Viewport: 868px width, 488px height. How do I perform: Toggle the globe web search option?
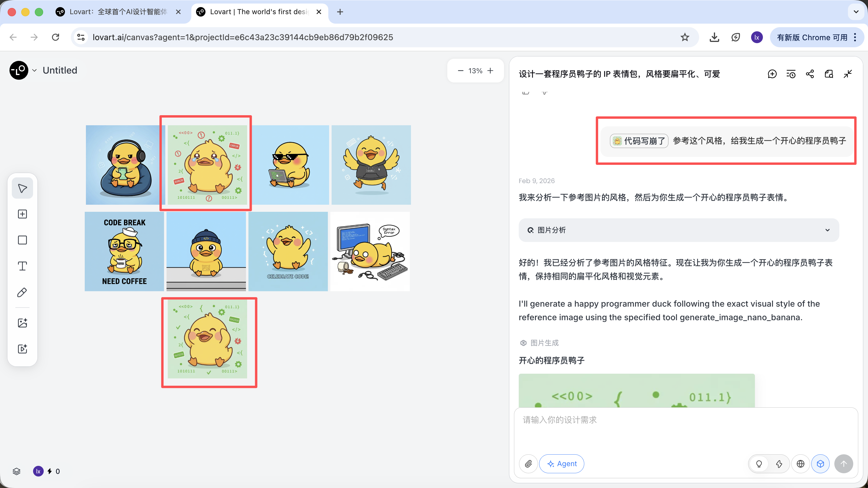(x=800, y=464)
